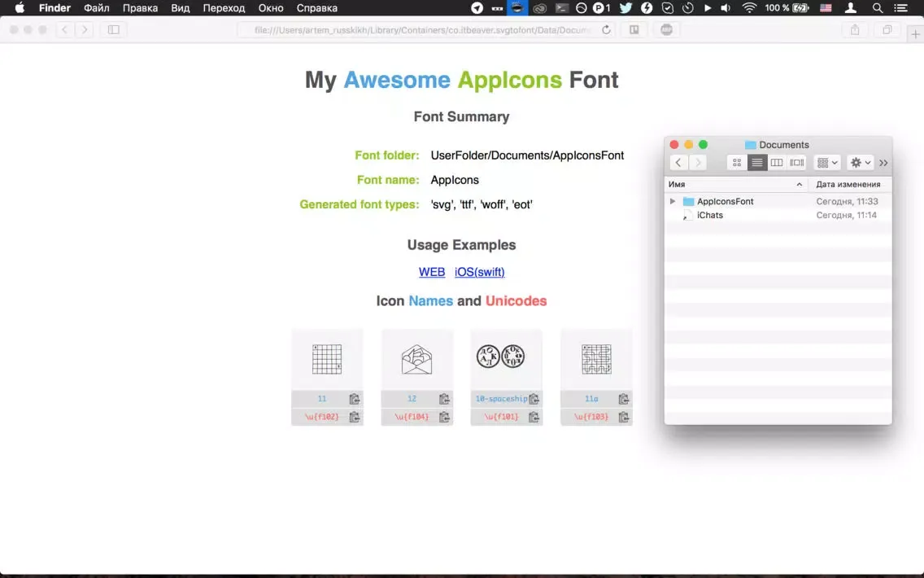924x578 pixels.
Task: Click the 10-spaceship glyph preview
Action: [500, 357]
